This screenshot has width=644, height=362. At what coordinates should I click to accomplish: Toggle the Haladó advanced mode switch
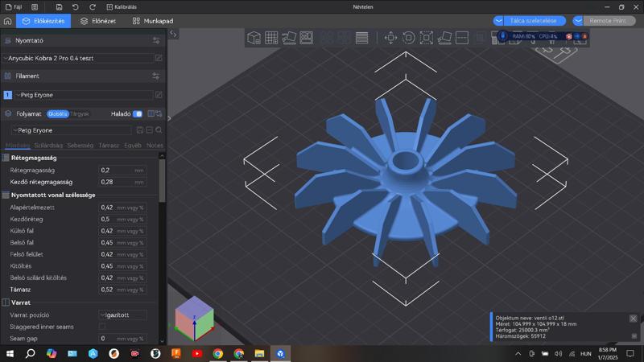point(138,113)
